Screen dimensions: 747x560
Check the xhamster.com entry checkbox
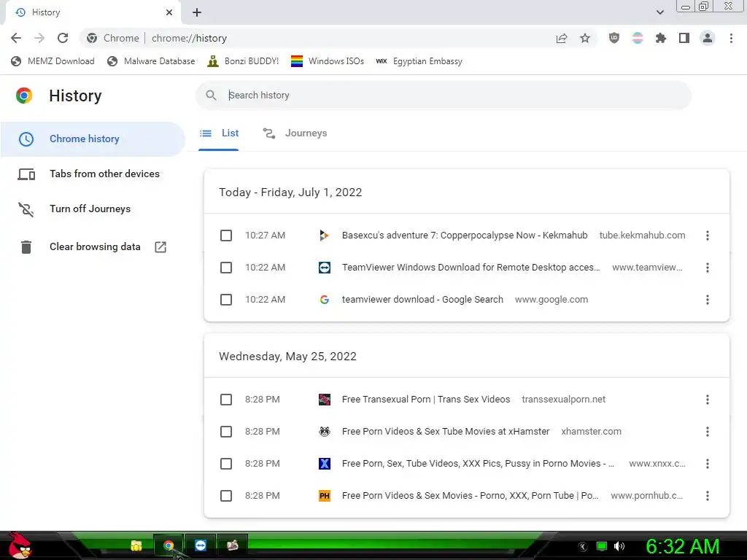click(226, 432)
